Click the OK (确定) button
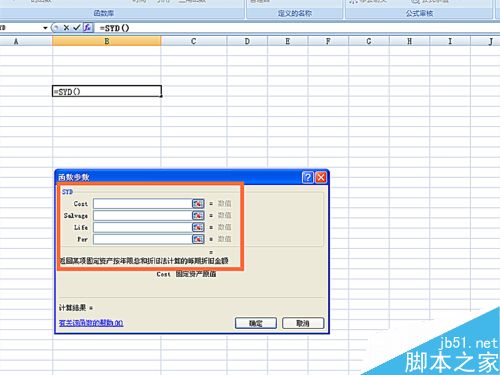Image resolution: width=500 pixels, height=375 pixels. (256, 323)
